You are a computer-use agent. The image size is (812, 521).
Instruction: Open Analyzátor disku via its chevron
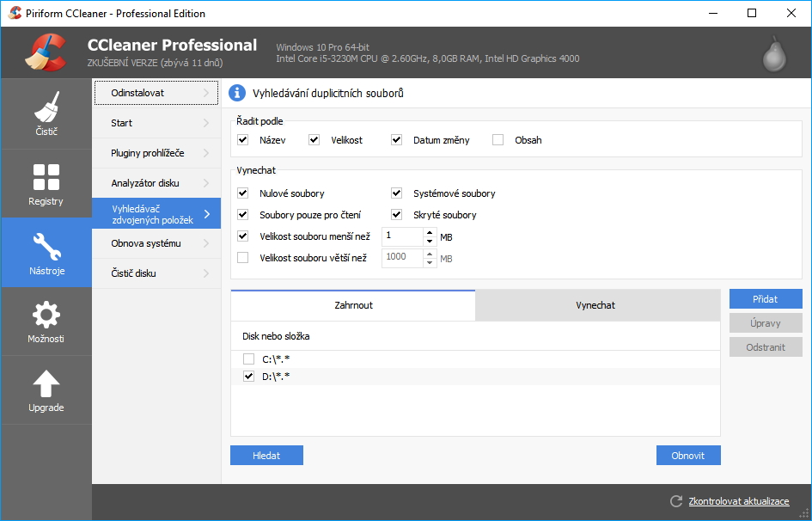click(x=206, y=183)
